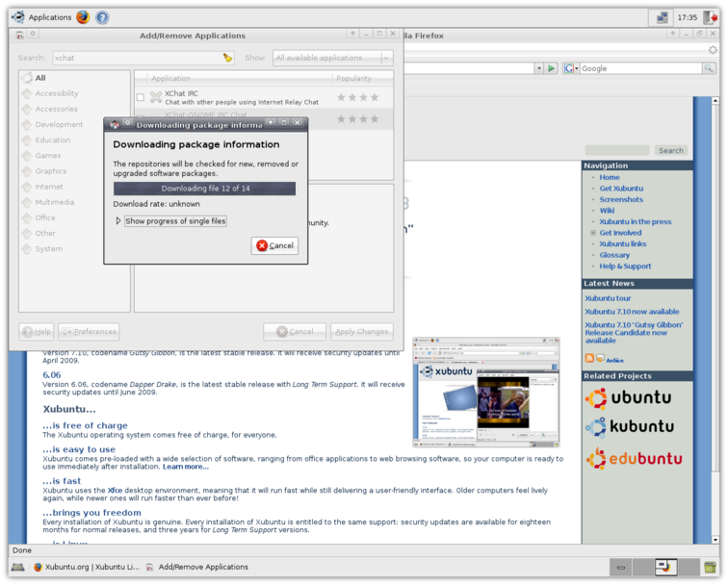Select the Education category

(x=52, y=140)
